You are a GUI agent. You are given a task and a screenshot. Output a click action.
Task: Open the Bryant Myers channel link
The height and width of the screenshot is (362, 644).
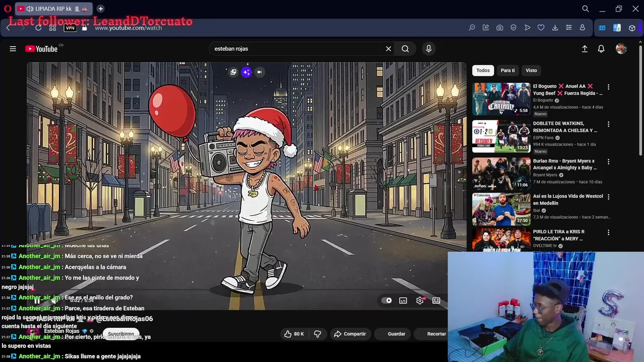(x=545, y=175)
